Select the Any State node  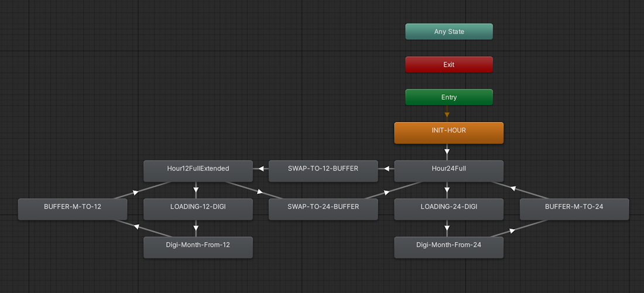point(449,32)
